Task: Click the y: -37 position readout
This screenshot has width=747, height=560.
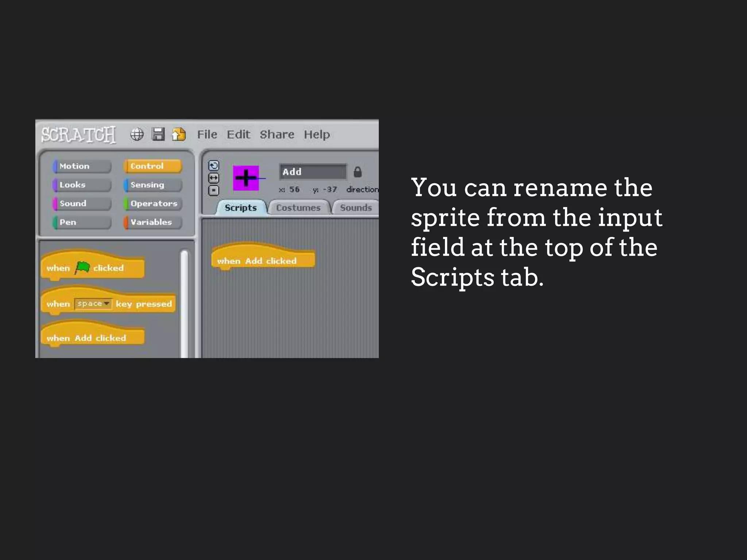Action: point(325,190)
